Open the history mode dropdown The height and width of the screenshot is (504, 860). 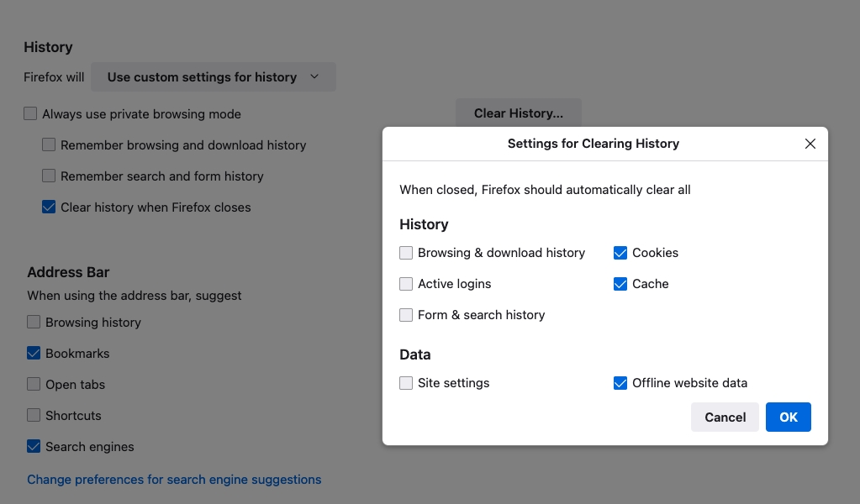tap(213, 77)
